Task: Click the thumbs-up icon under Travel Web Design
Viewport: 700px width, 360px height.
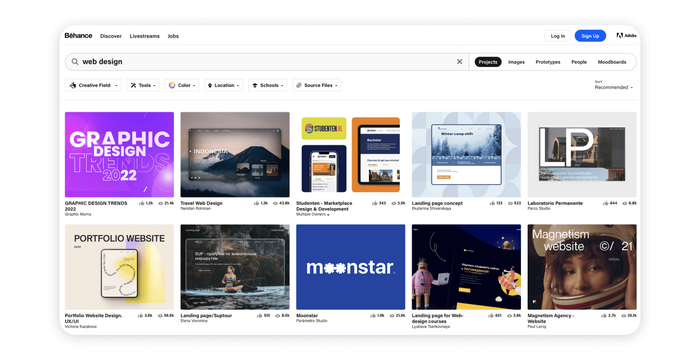Action: 256,203
